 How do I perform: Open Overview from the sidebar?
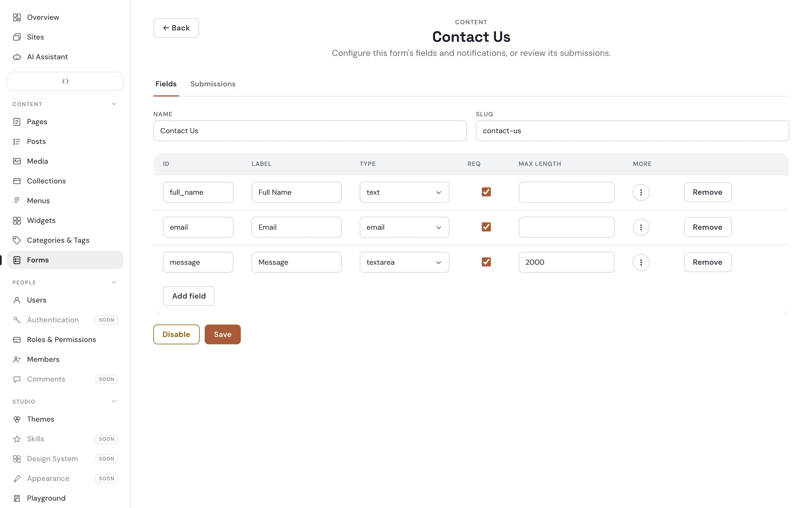tap(65, 17)
